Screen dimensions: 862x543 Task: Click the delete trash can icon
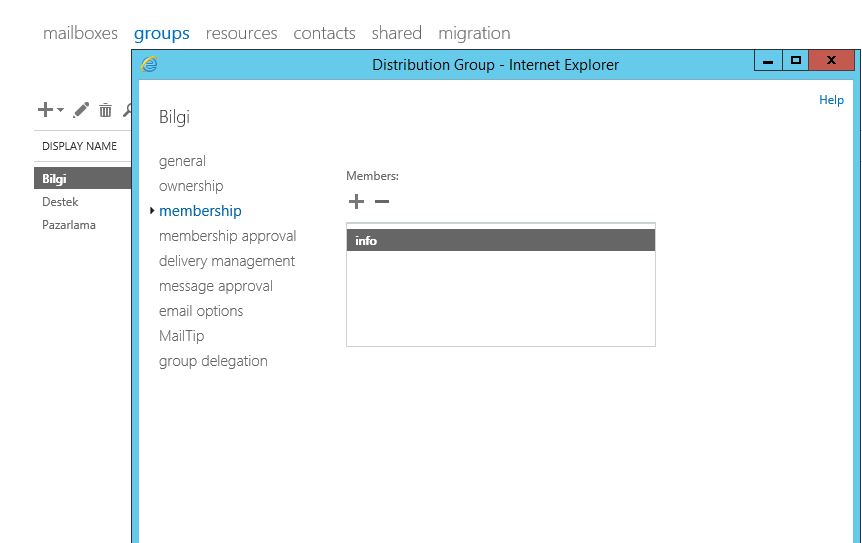[105, 110]
